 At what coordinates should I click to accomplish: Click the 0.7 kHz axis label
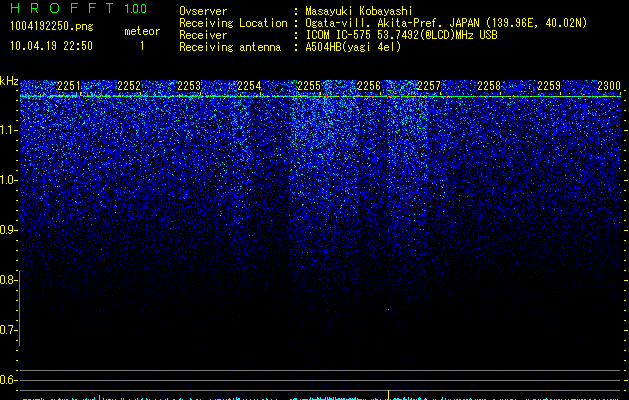[8, 330]
